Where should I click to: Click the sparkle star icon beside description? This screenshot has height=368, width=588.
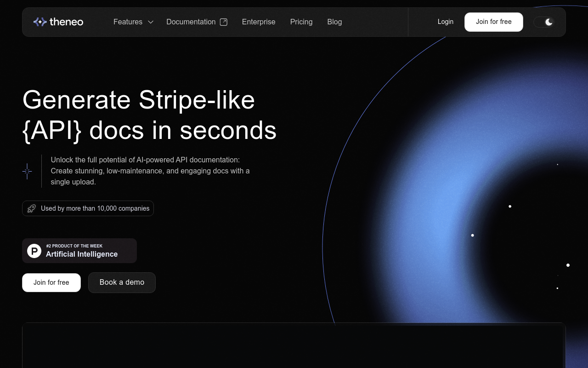pyautogui.click(x=27, y=171)
